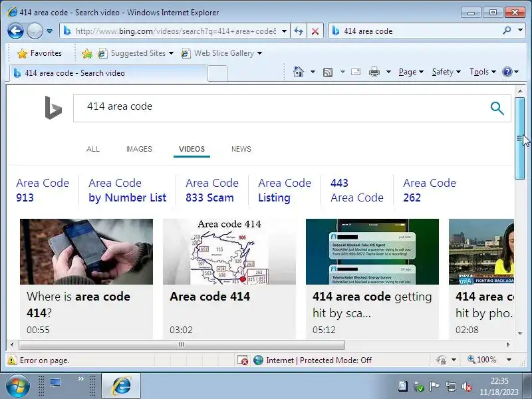Open the 'Area code 414' map video thumbnail

229,251
